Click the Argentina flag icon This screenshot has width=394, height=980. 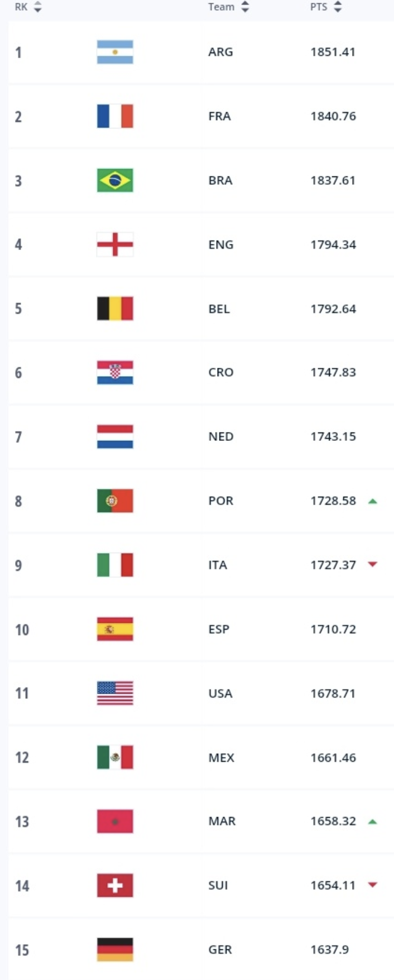pos(115,52)
